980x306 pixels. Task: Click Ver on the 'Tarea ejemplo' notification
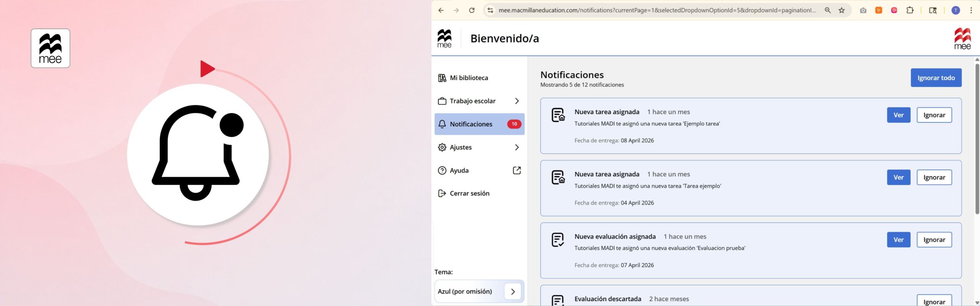[x=898, y=177]
